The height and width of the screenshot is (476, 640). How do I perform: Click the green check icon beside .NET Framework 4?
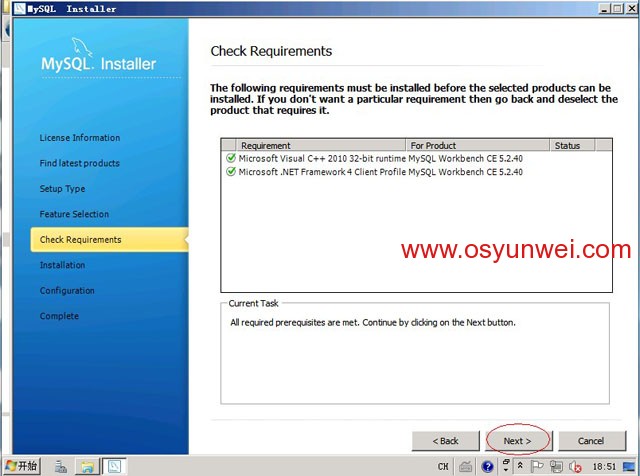(231, 172)
